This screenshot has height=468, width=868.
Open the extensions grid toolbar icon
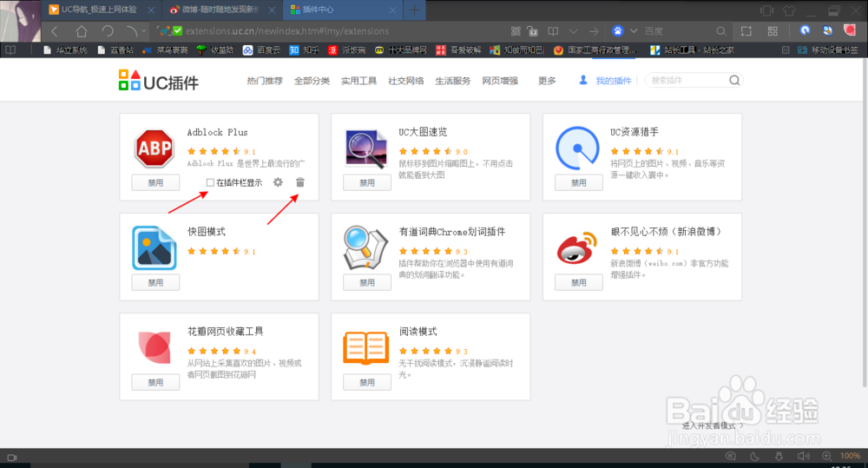[773, 31]
